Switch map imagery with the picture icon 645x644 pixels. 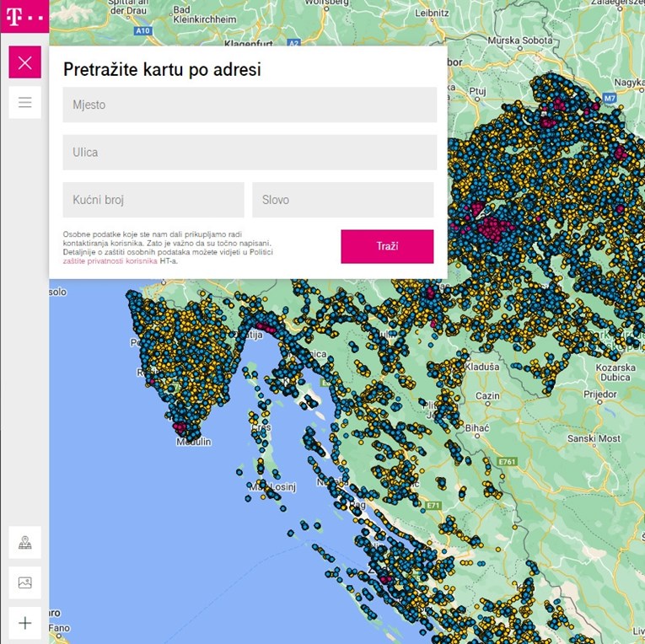[24, 582]
